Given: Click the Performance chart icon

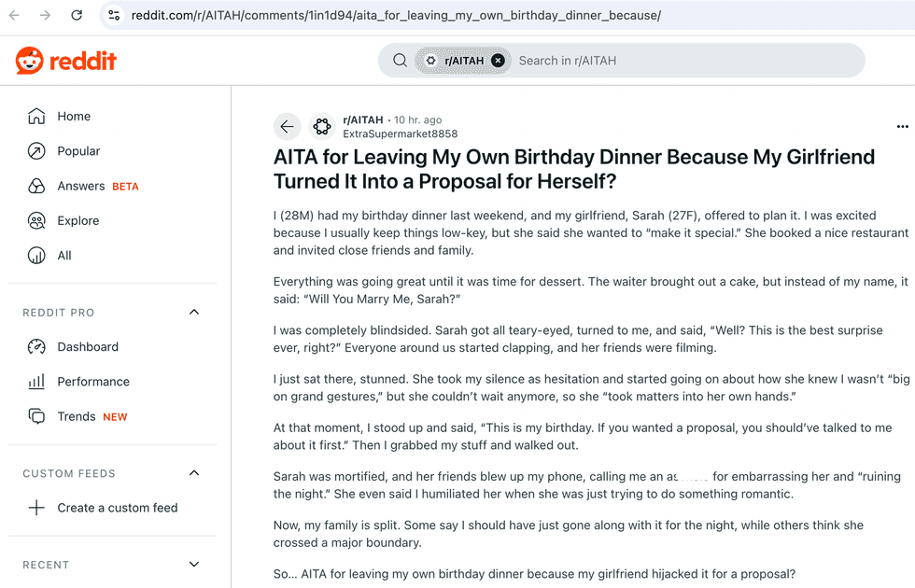Looking at the screenshot, I should (x=36, y=382).
